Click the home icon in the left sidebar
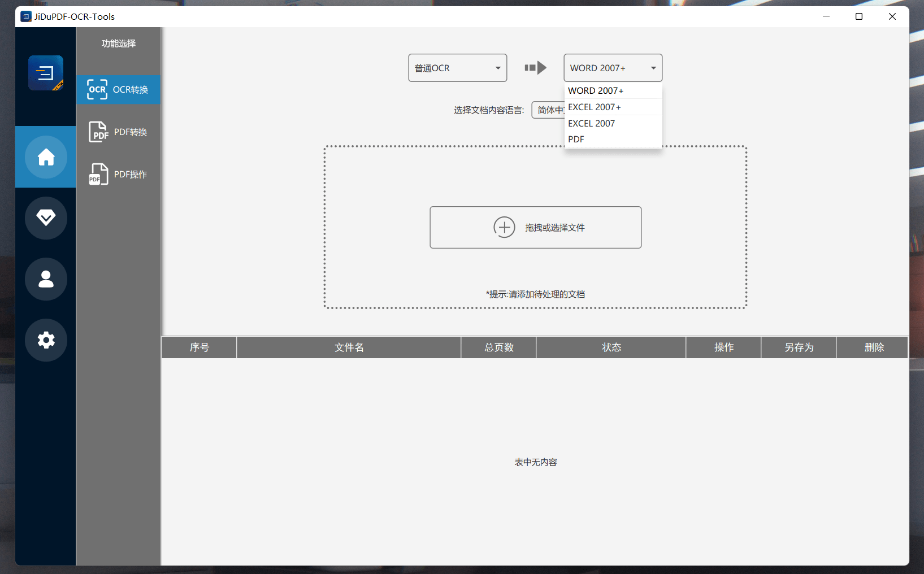 click(x=46, y=157)
